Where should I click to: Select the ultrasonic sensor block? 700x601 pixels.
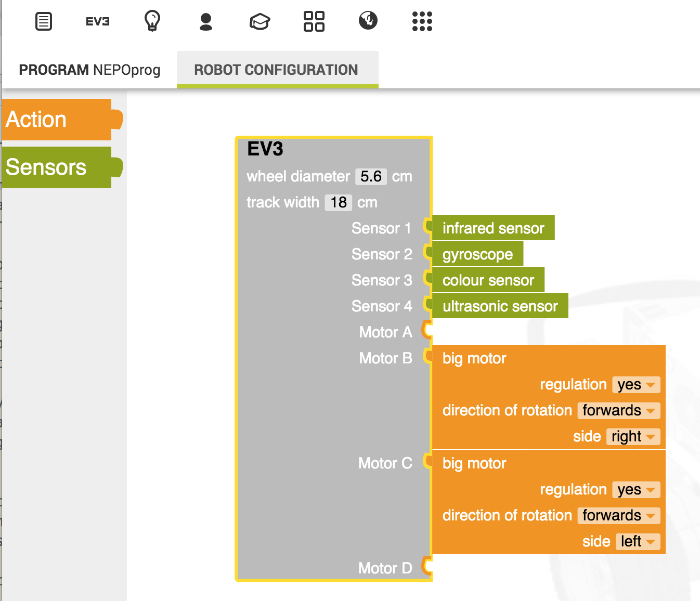(500, 306)
